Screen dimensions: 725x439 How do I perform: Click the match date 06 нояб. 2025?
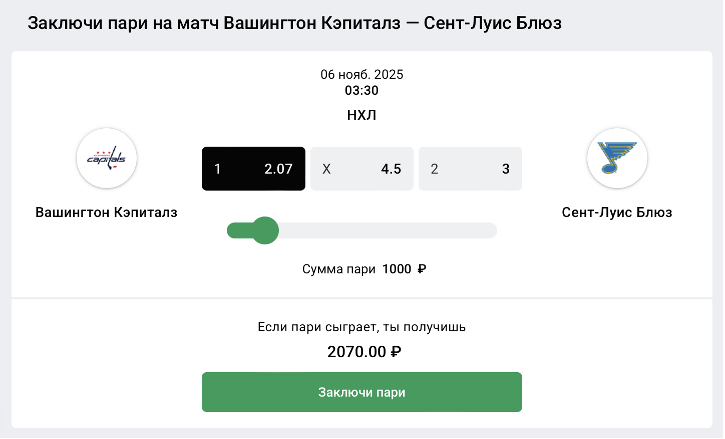tap(362, 75)
